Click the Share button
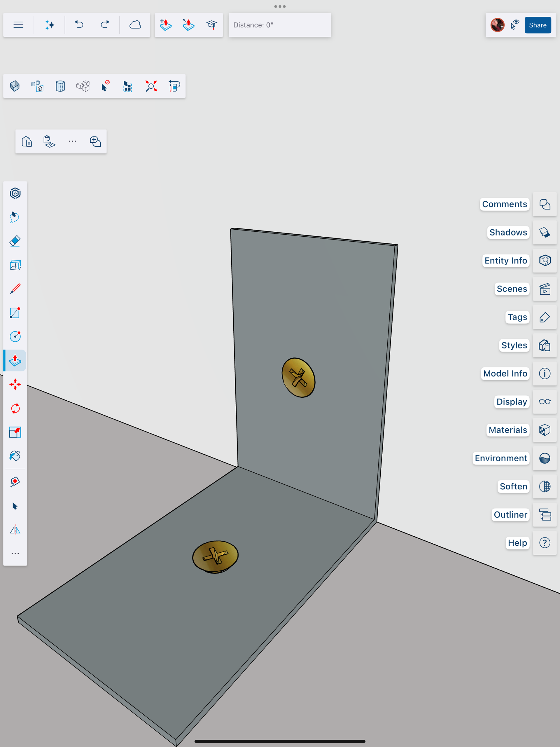 [537, 25]
